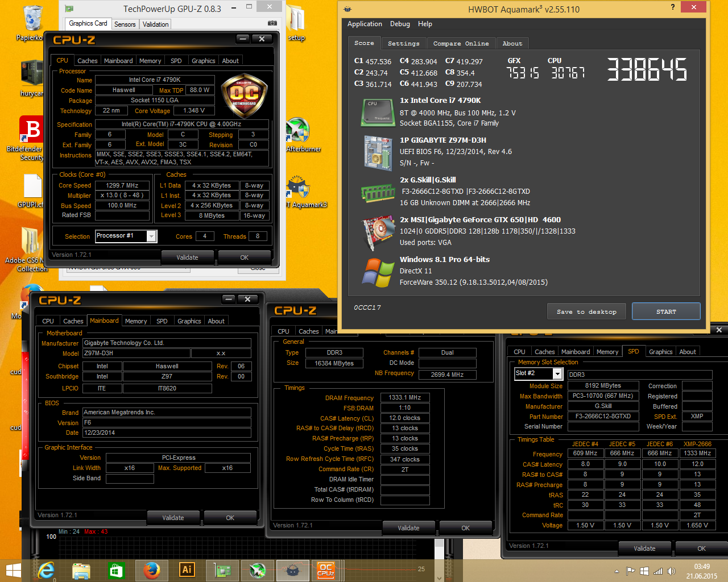Image resolution: width=728 pixels, height=582 pixels.
Task: Click OK in the CPU-Z SPD window
Action: tap(701, 548)
